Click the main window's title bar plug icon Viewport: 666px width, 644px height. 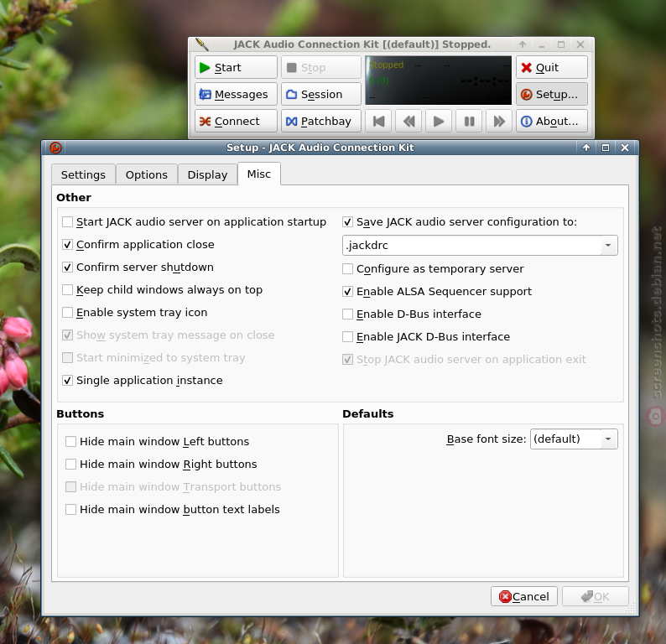tap(202, 44)
